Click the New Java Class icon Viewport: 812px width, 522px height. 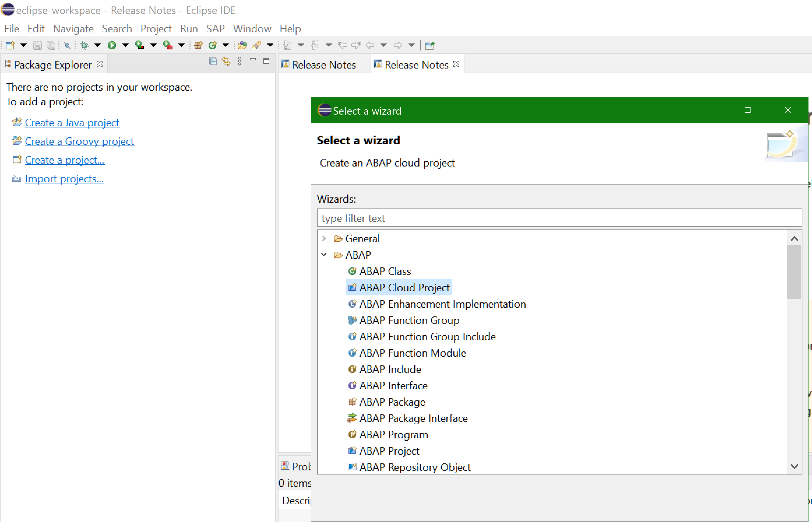coord(213,45)
